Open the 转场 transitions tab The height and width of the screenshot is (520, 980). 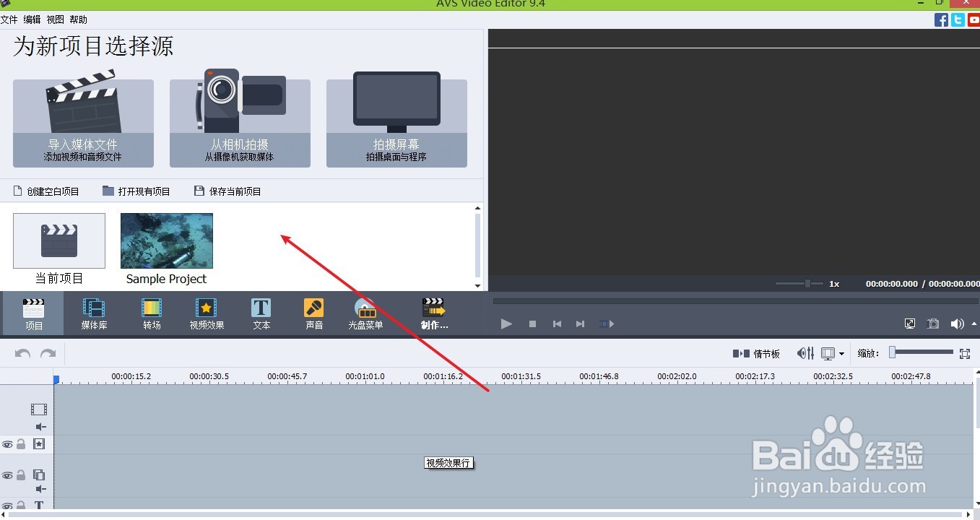[152, 313]
